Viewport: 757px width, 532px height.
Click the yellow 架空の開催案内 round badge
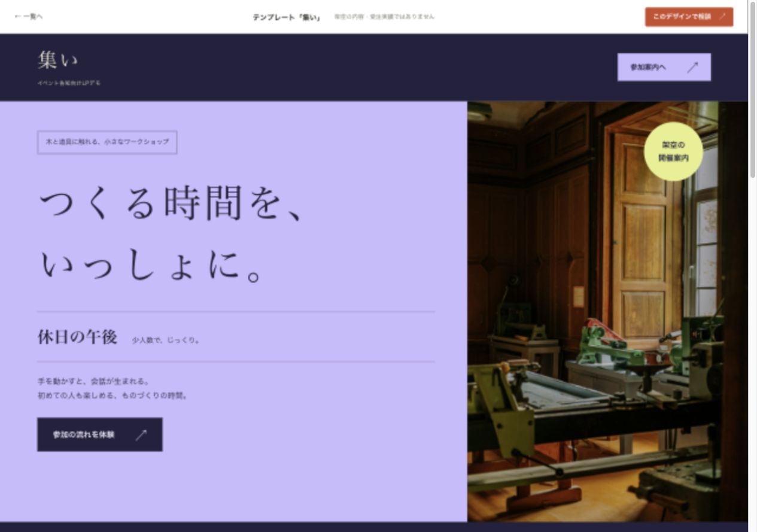tap(673, 151)
